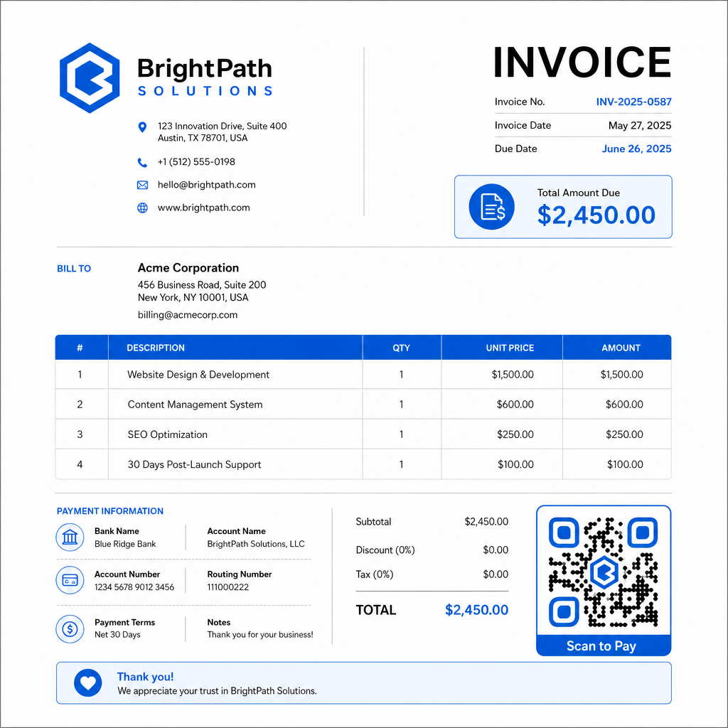The image size is (728, 728).
Task: Click the large INVOICE title
Action: (582, 63)
